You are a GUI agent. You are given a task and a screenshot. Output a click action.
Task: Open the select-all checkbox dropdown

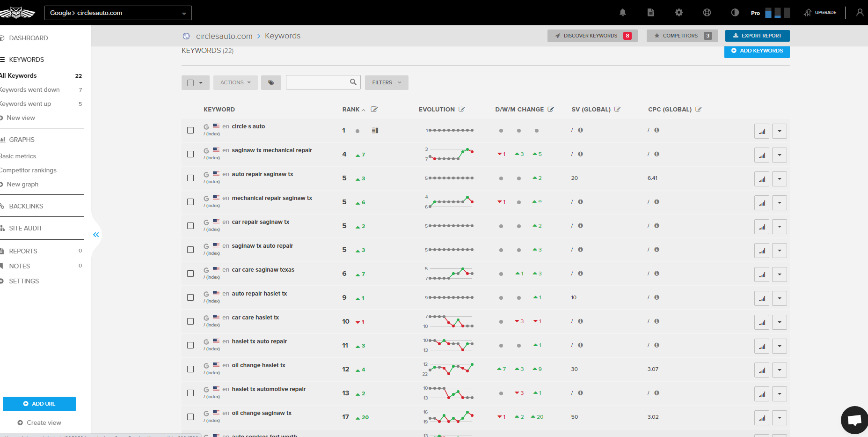coord(195,82)
